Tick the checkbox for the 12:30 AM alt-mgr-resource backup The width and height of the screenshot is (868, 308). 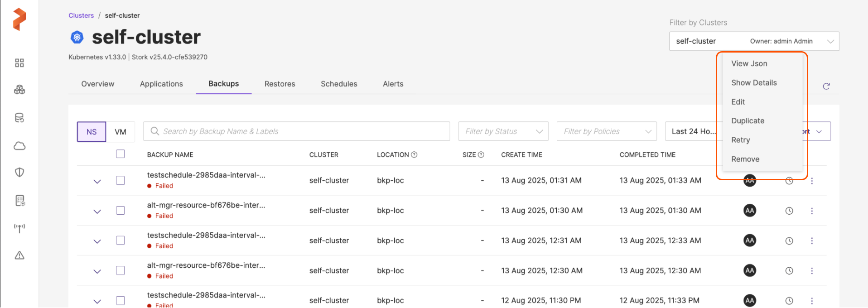pyautogui.click(x=121, y=270)
